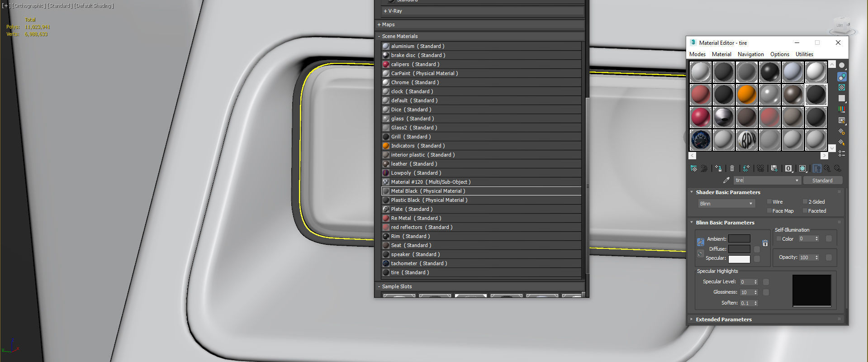Screen dimensions: 868x362
Task: Toggle the Backlight icon
Action: [842, 76]
